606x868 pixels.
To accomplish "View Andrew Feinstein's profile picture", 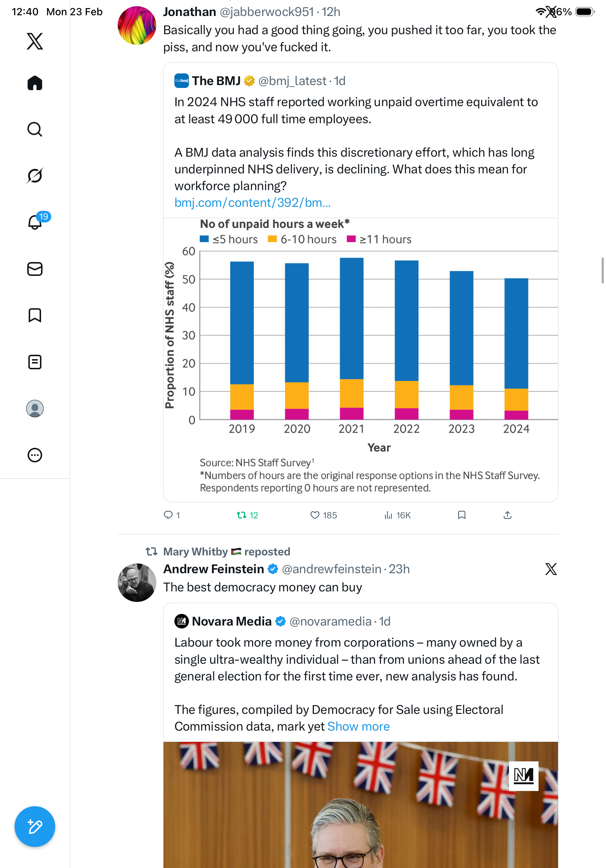I will [x=137, y=582].
